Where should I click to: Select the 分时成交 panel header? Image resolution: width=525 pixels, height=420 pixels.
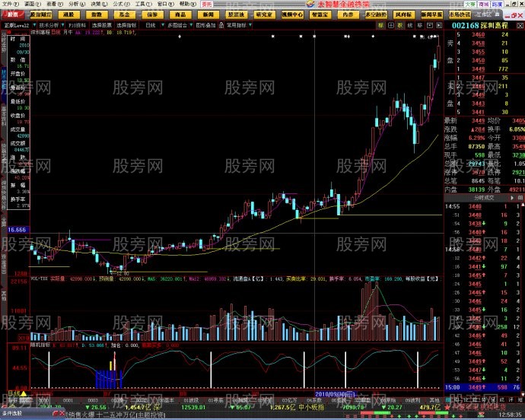484,198
